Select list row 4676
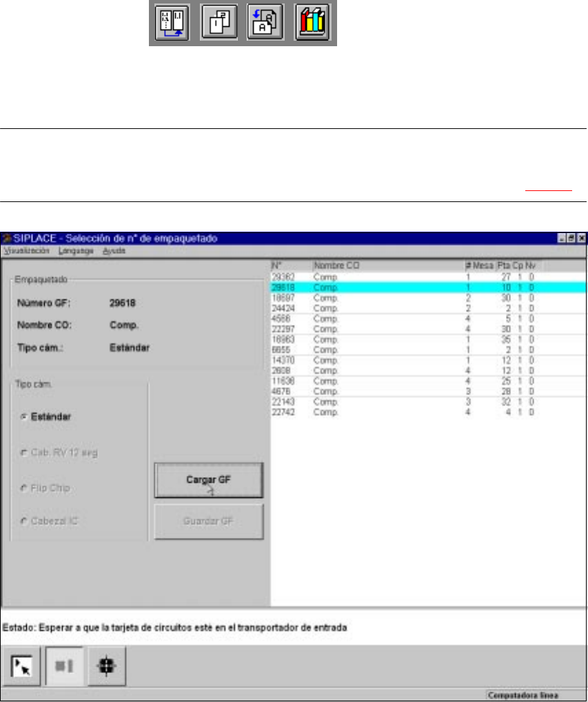The image size is (588, 702). click(x=428, y=392)
